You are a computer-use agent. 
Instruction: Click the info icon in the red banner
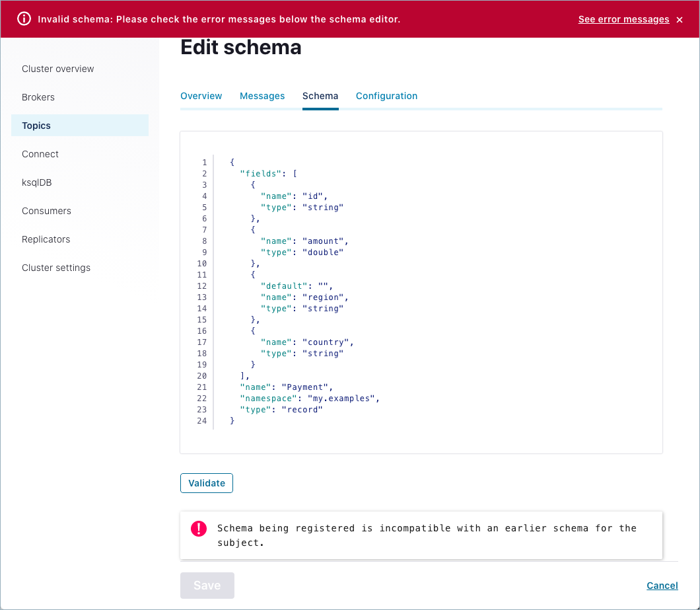tap(24, 19)
